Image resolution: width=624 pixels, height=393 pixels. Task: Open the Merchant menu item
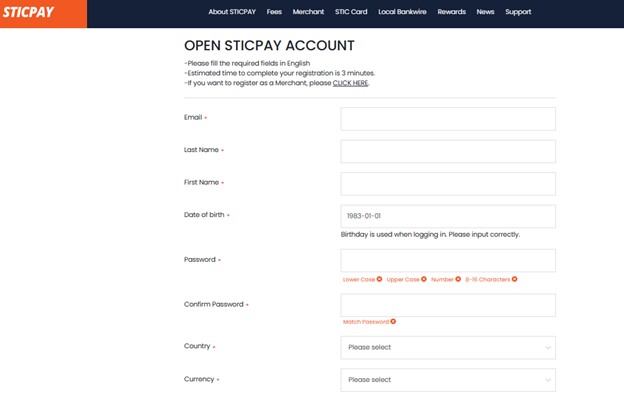coord(308,12)
